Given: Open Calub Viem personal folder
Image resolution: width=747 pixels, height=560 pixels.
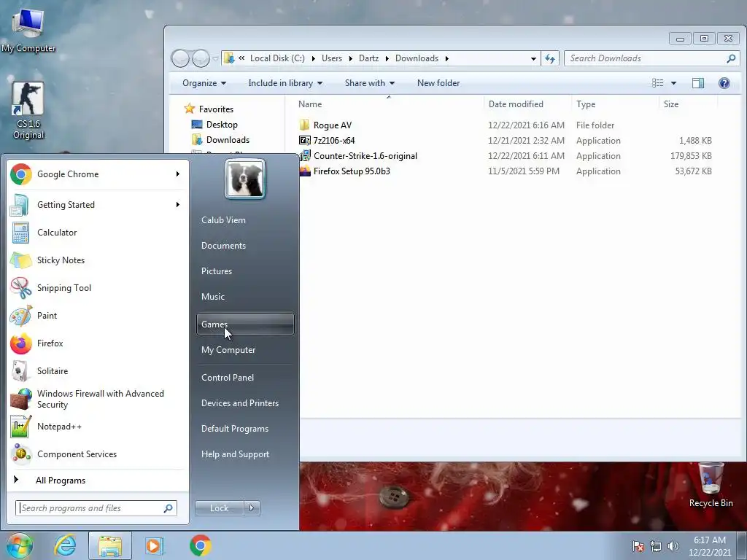Looking at the screenshot, I should coord(245,220).
